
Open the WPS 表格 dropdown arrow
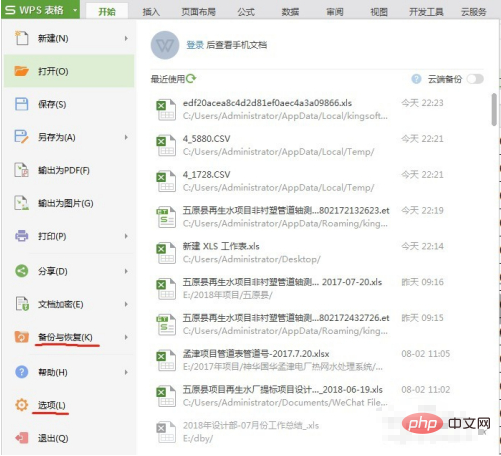[75, 10]
